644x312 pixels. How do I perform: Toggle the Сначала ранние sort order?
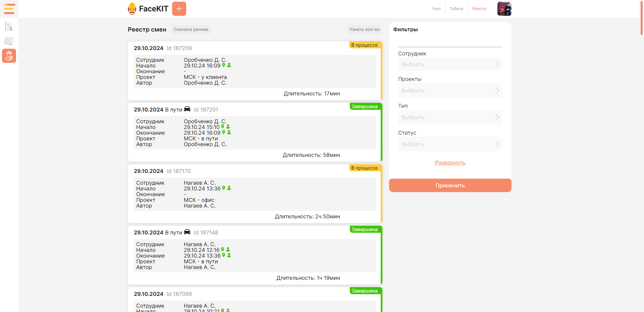191,30
